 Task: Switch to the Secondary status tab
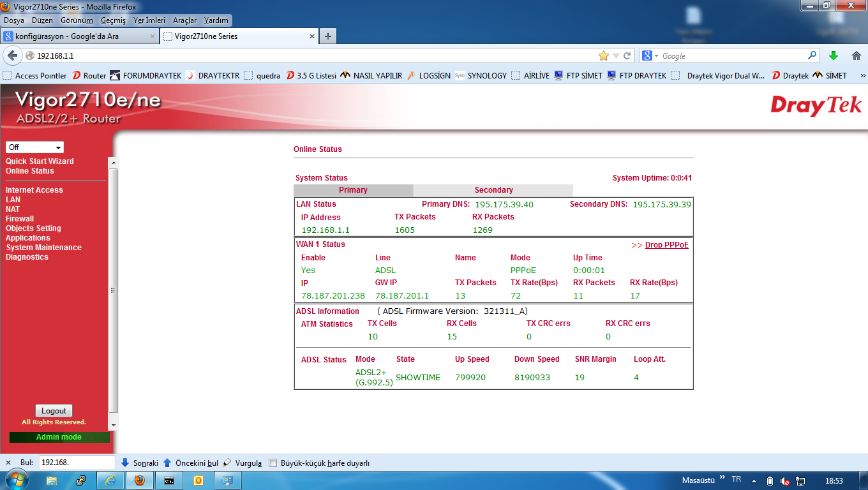pyautogui.click(x=493, y=190)
